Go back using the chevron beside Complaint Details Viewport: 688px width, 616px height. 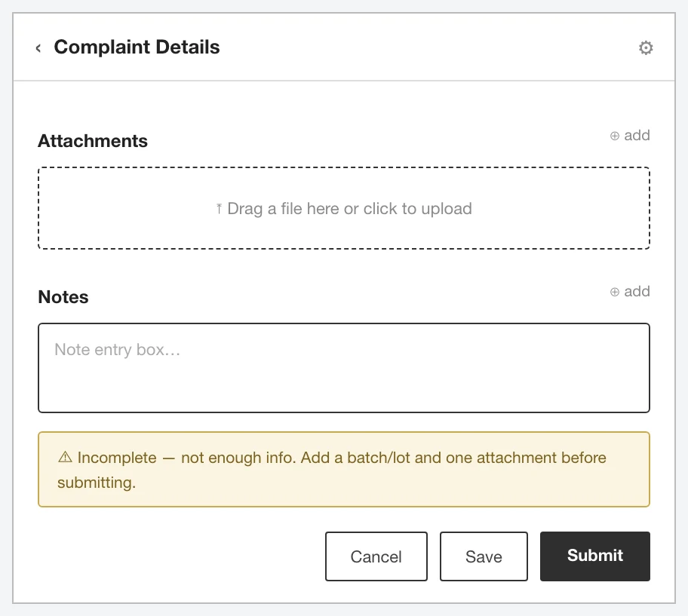pos(38,48)
